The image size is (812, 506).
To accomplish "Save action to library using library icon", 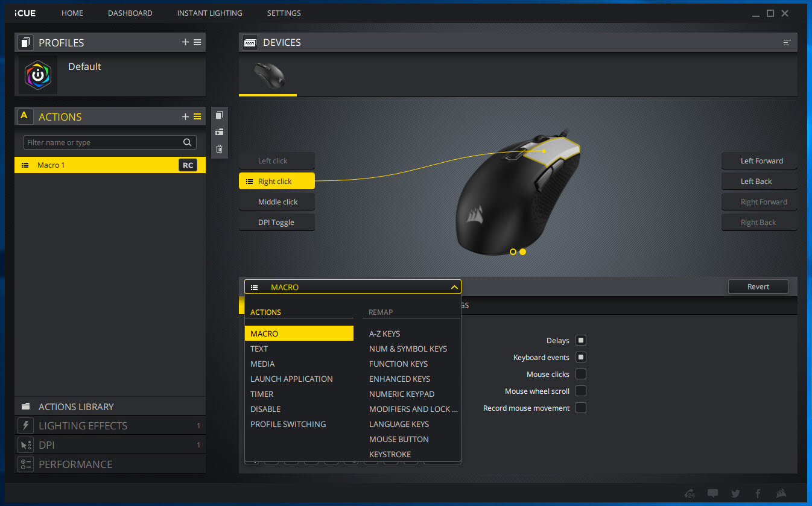I will click(219, 131).
